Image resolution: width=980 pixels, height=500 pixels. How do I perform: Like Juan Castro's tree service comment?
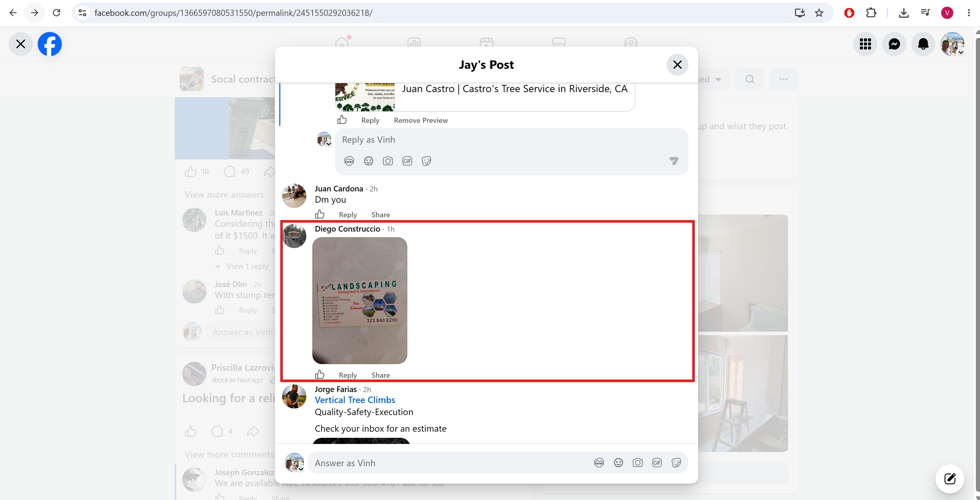[342, 120]
